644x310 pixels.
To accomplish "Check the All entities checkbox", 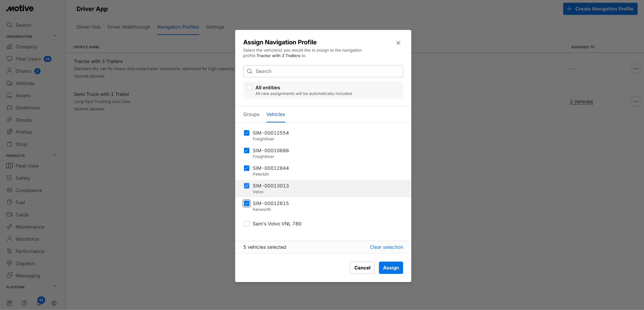I will point(249,88).
